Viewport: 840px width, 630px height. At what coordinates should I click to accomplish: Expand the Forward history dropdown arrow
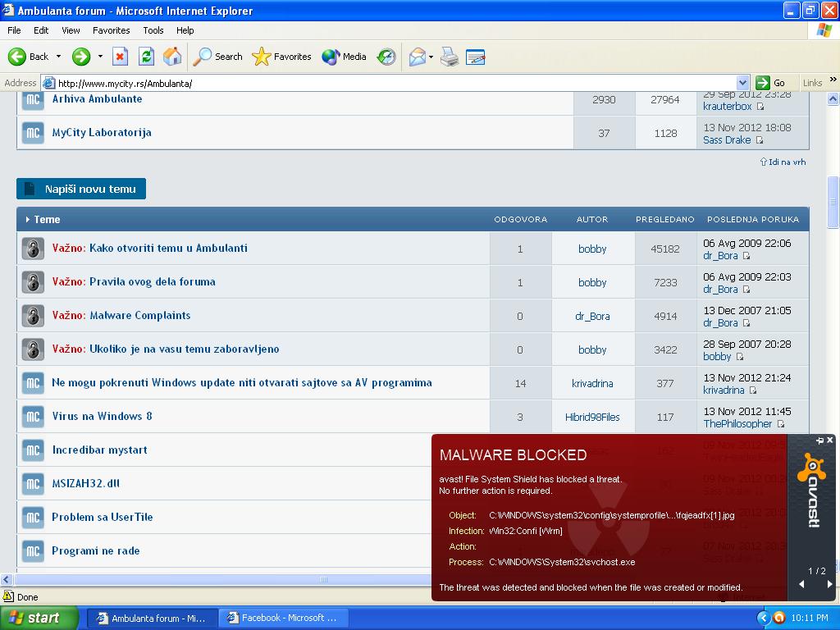click(x=100, y=57)
